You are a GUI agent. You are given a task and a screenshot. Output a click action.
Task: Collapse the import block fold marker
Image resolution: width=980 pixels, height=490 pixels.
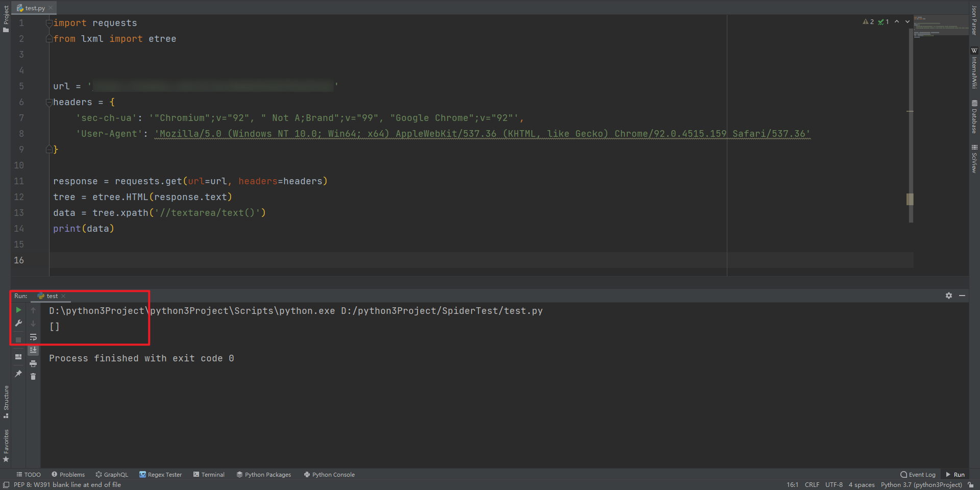[49, 23]
